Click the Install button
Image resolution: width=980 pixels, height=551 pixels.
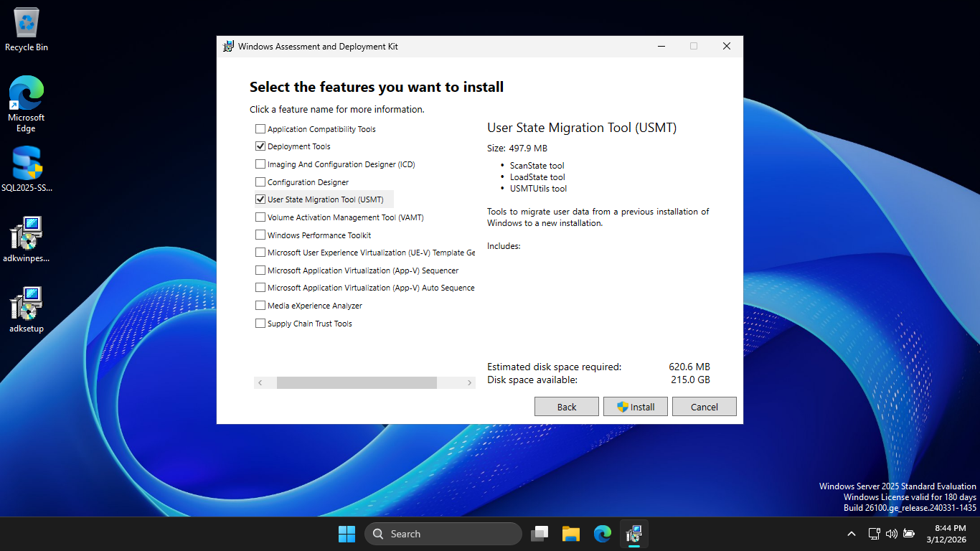[x=636, y=407]
